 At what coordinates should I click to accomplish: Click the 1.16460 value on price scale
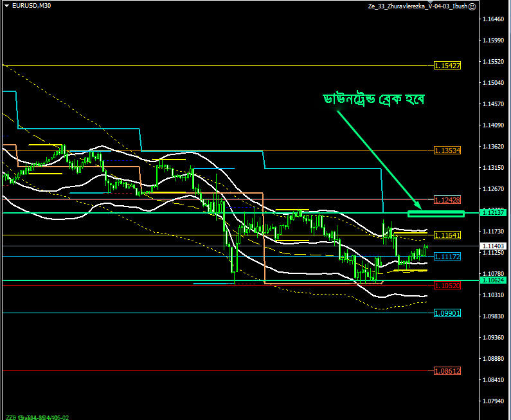point(493,19)
